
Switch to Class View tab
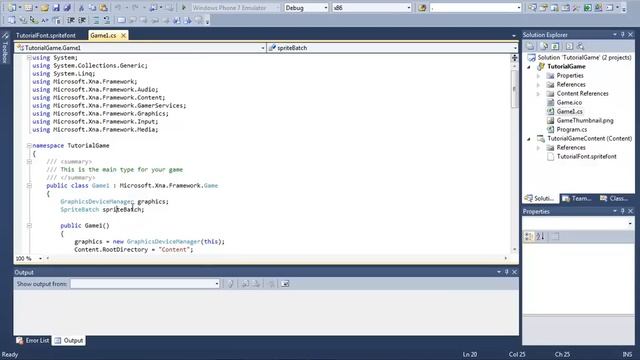click(614, 198)
